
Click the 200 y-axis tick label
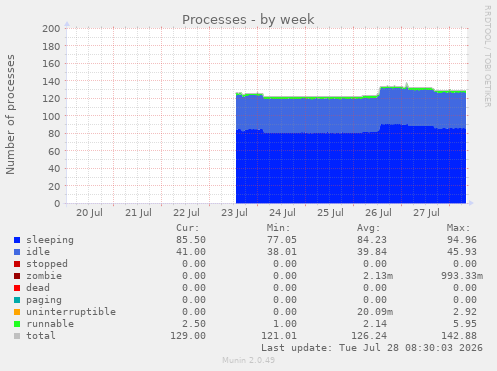click(51, 29)
